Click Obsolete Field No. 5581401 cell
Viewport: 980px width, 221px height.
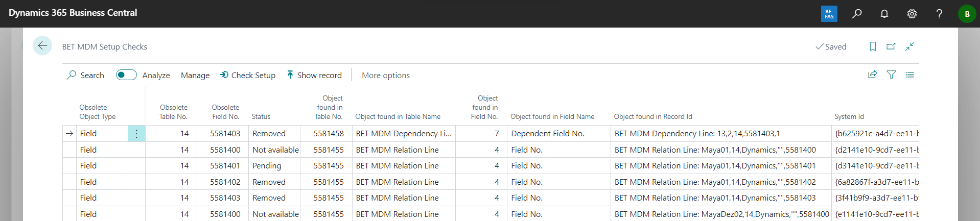pyautogui.click(x=223, y=166)
